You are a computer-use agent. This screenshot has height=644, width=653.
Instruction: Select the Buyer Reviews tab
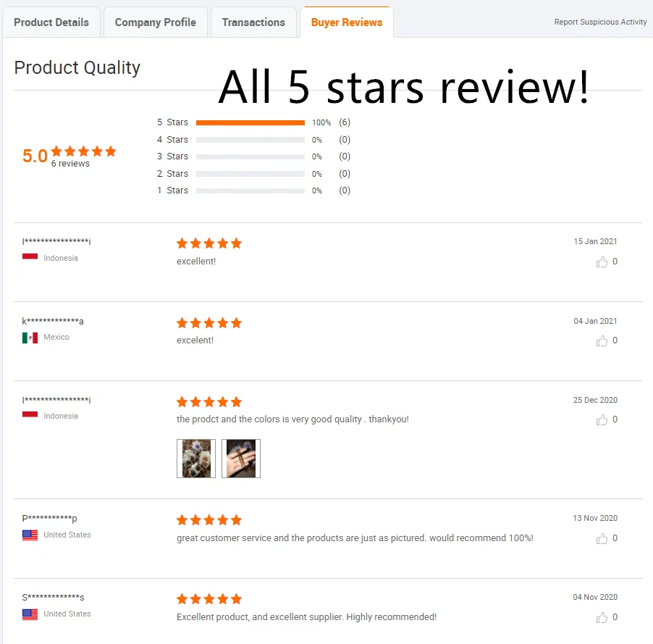click(347, 22)
